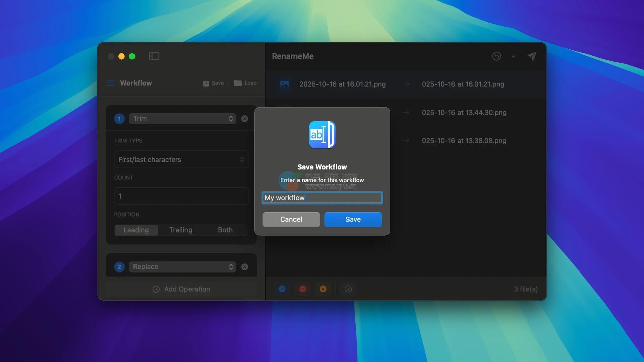Remove the Trim operation
Image resolution: width=644 pixels, height=362 pixels.
245,119
